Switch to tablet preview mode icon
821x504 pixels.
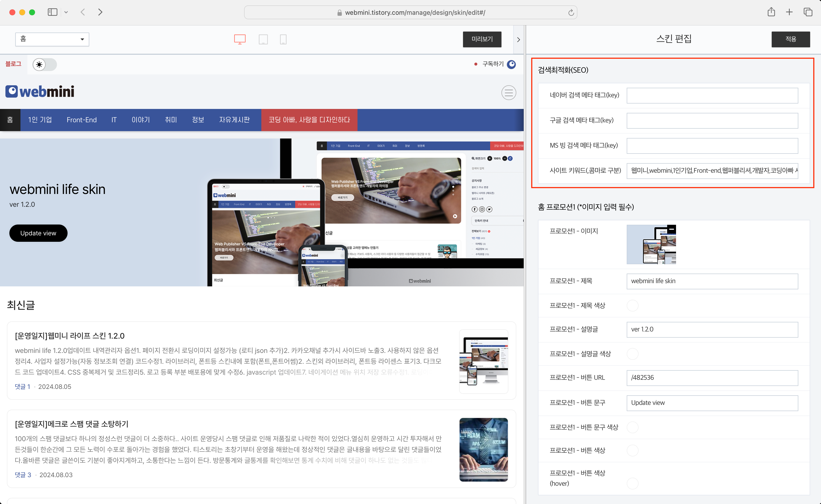click(263, 39)
